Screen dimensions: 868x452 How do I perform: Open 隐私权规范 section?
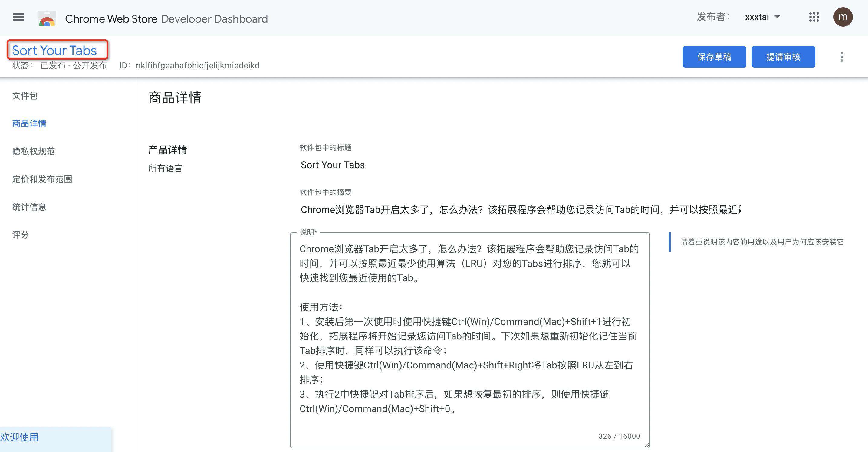[33, 151]
